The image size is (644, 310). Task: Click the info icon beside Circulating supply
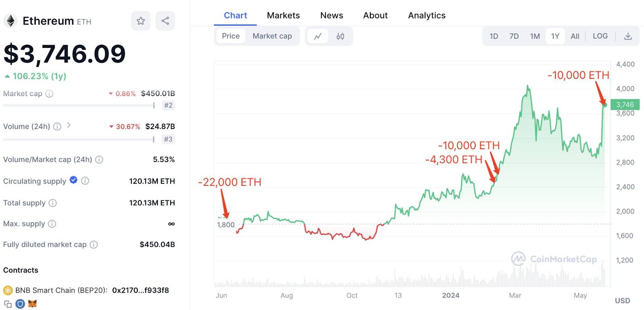click(85, 181)
